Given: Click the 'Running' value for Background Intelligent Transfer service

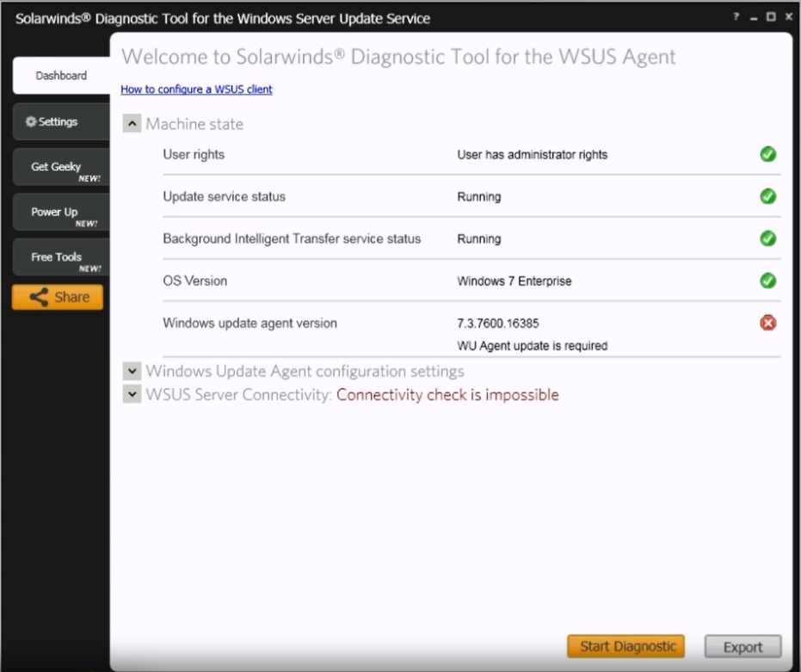Looking at the screenshot, I should coord(479,238).
